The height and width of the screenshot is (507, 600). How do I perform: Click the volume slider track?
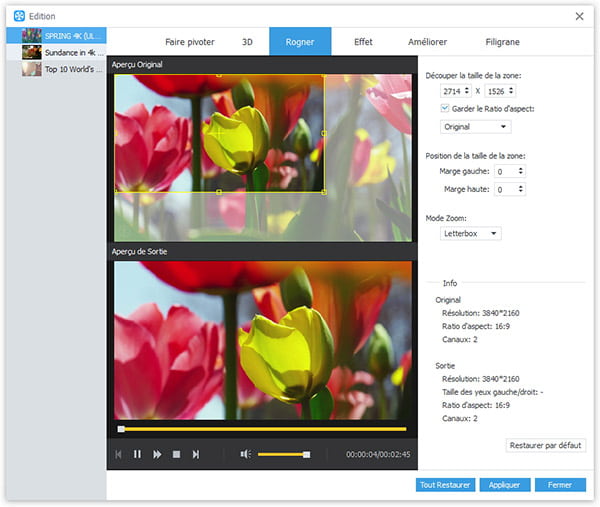click(280, 454)
